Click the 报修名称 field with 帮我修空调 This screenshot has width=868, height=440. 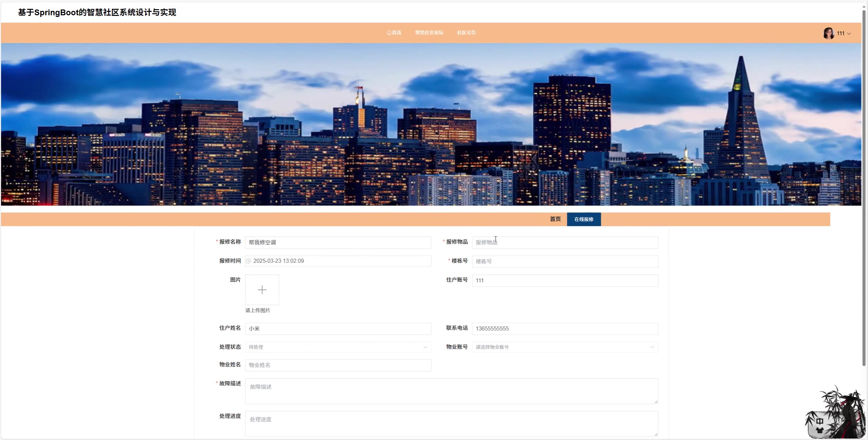tap(338, 243)
